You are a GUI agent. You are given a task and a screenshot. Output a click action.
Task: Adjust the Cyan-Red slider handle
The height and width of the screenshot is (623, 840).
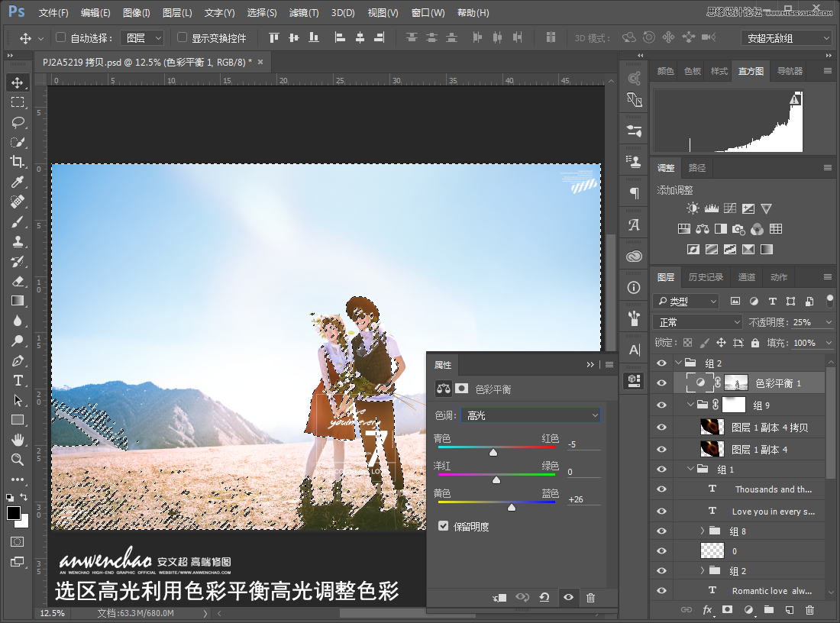(x=493, y=453)
